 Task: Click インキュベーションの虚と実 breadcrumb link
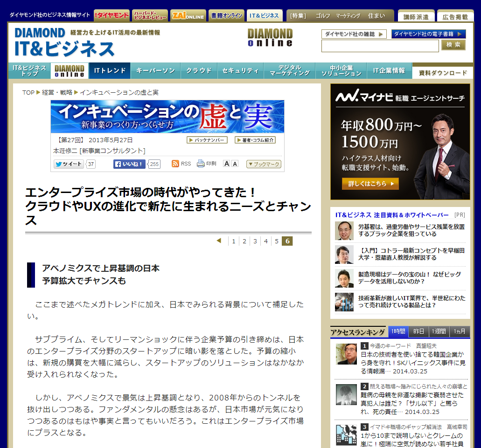[119, 93]
